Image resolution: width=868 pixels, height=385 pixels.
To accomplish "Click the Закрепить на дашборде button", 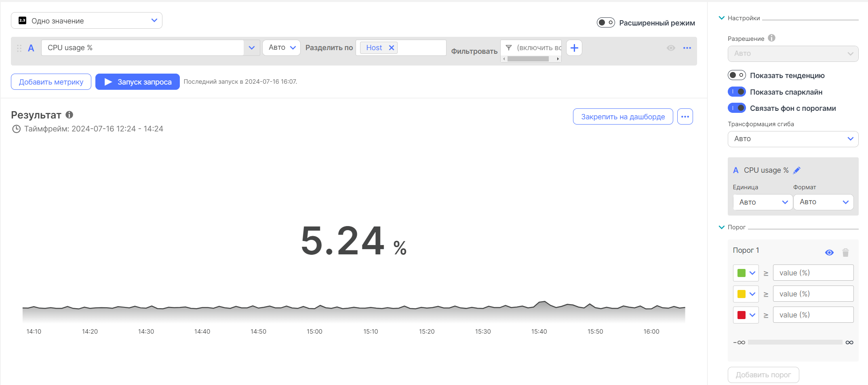I will pyautogui.click(x=623, y=116).
